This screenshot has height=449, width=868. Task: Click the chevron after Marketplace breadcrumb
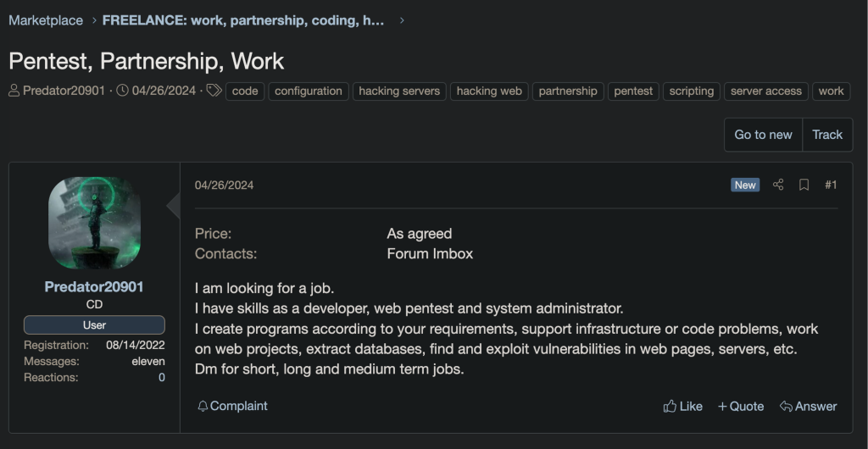[x=95, y=20]
